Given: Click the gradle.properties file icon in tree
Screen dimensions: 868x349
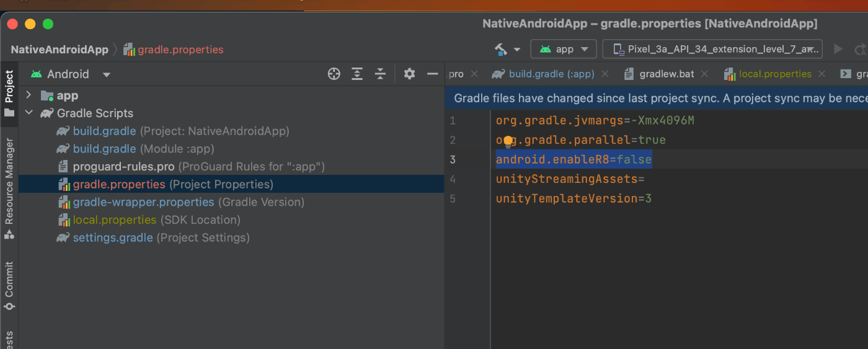Looking at the screenshot, I should pos(64,184).
